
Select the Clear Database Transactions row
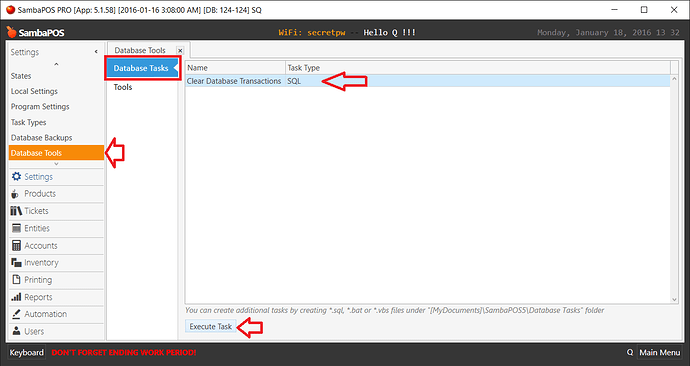coord(428,81)
